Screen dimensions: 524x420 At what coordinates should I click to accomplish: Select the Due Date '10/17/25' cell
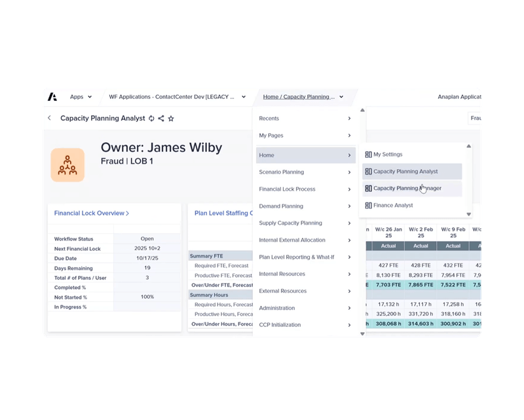tap(147, 258)
